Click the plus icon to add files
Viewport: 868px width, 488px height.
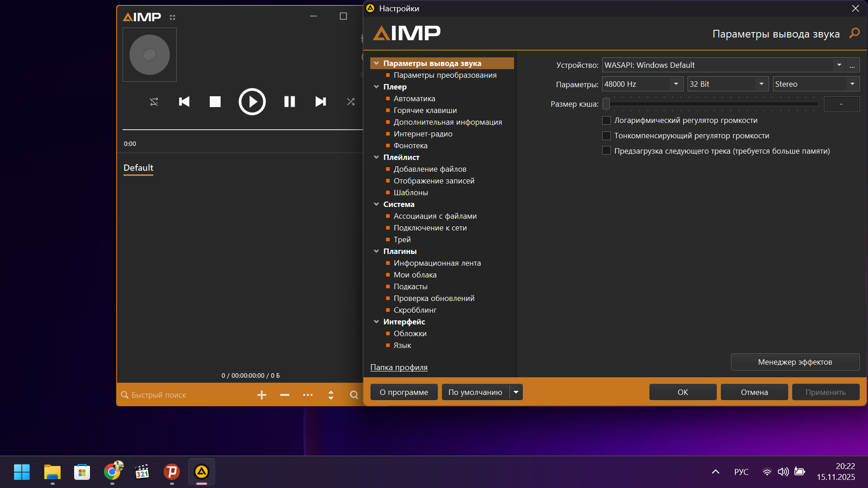(262, 395)
